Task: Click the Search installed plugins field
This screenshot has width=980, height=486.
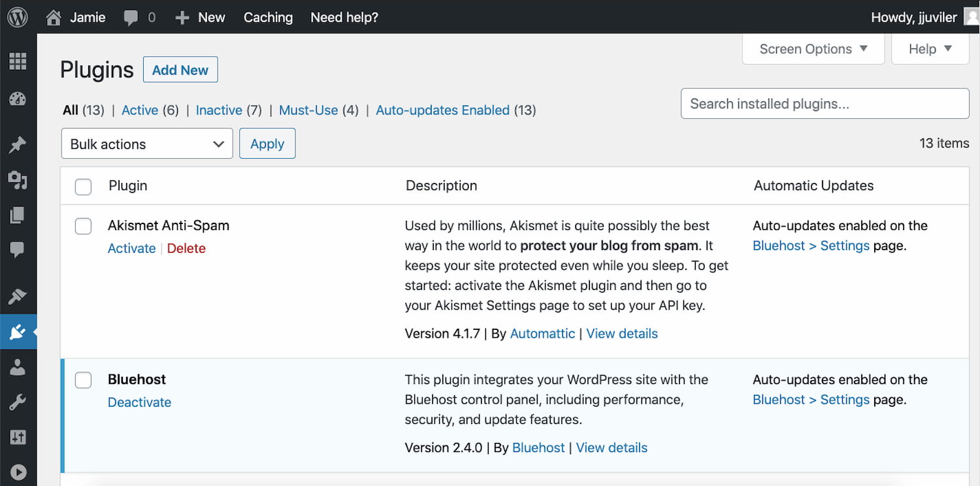Action: (x=825, y=103)
